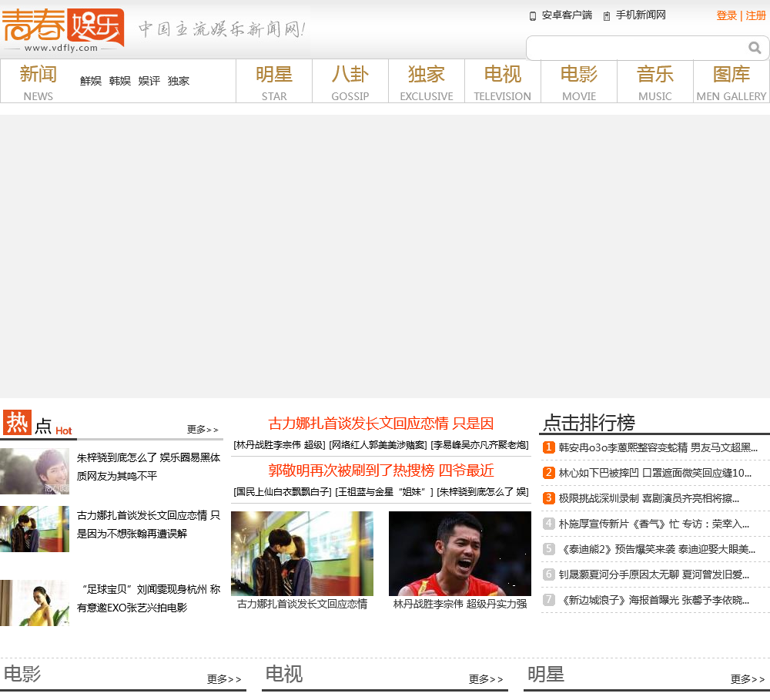This screenshot has height=700, width=770.
Task: Select the 独家 sub-category under News
Action: pyautogui.click(x=179, y=81)
